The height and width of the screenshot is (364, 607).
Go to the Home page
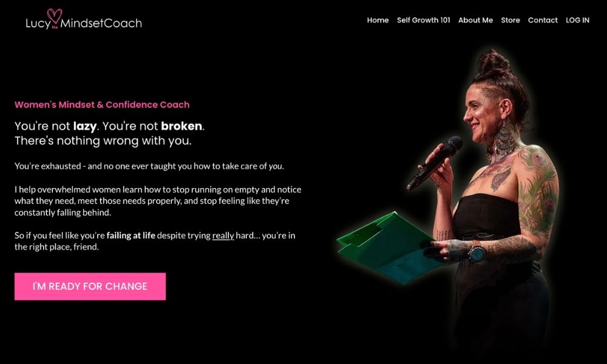tap(378, 20)
